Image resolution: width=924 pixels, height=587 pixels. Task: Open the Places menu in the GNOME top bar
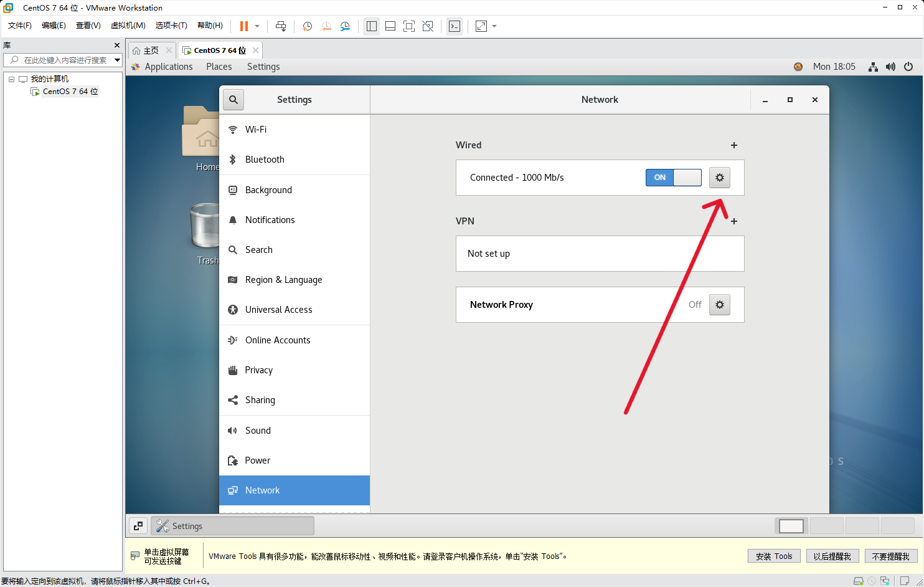(x=219, y=67)
